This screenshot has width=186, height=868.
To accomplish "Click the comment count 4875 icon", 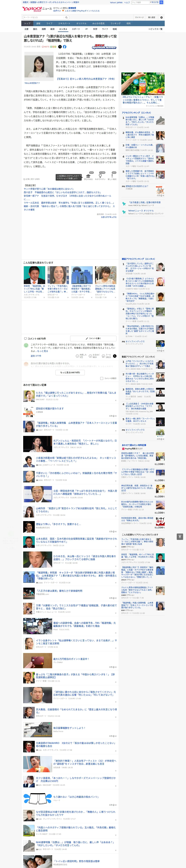I will (46, 47).
